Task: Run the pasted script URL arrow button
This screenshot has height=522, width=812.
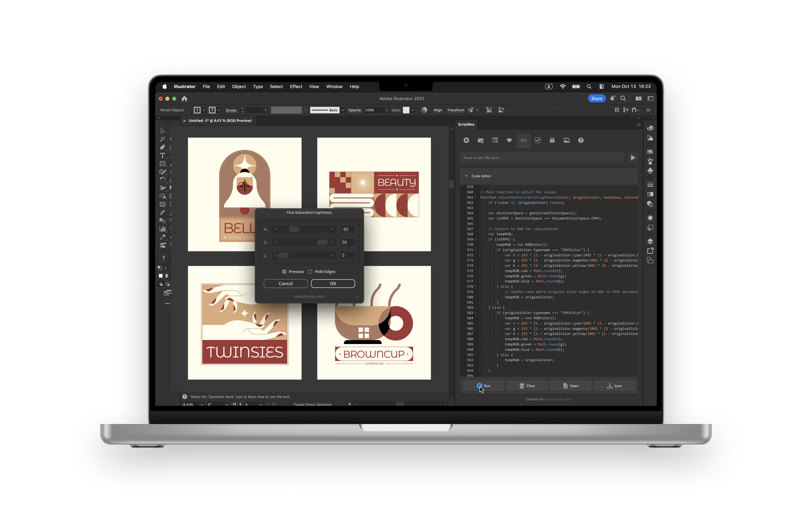Action: pyautogui.click(x=633, y=157)
